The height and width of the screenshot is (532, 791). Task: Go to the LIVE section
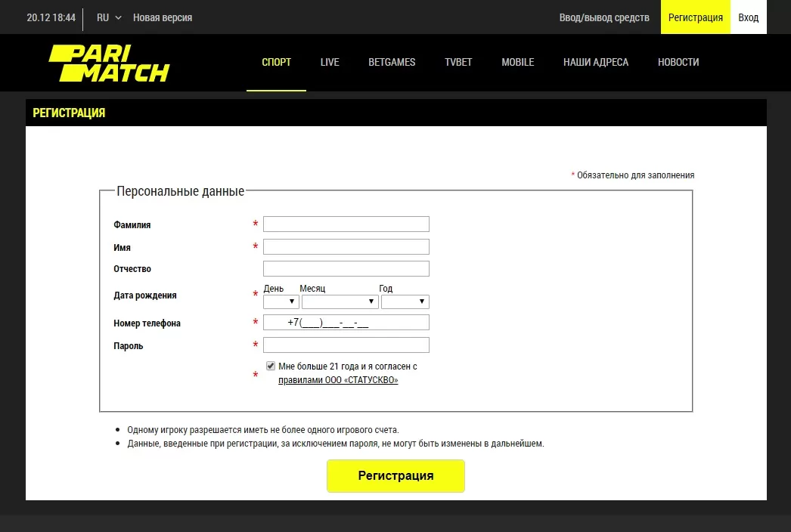coord(330,62)
